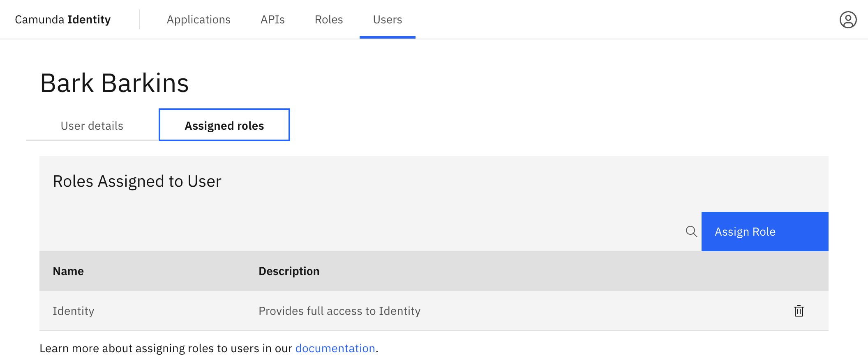Click the Bark Barkins page heading

115,83
